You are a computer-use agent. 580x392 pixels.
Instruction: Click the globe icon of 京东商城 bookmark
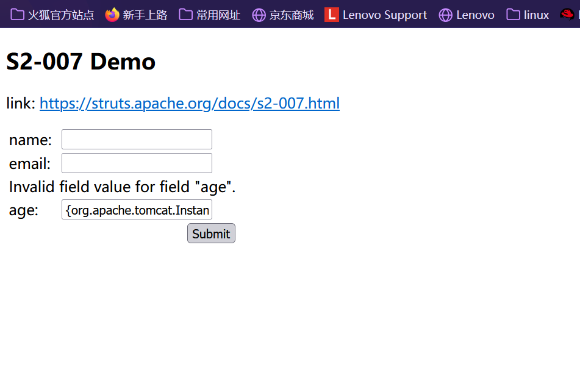point(259,15)
